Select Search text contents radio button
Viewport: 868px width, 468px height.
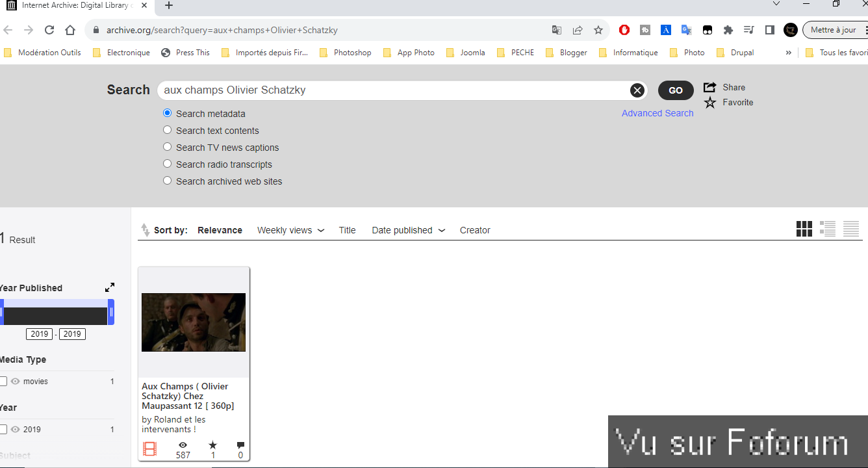(x=168, y=130)
